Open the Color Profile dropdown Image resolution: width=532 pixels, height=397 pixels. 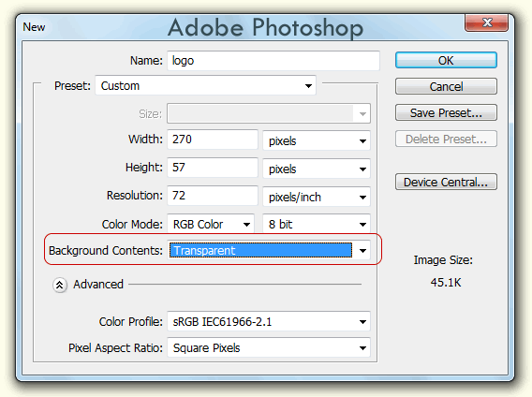pyautogui.click(x=269, y=321)
